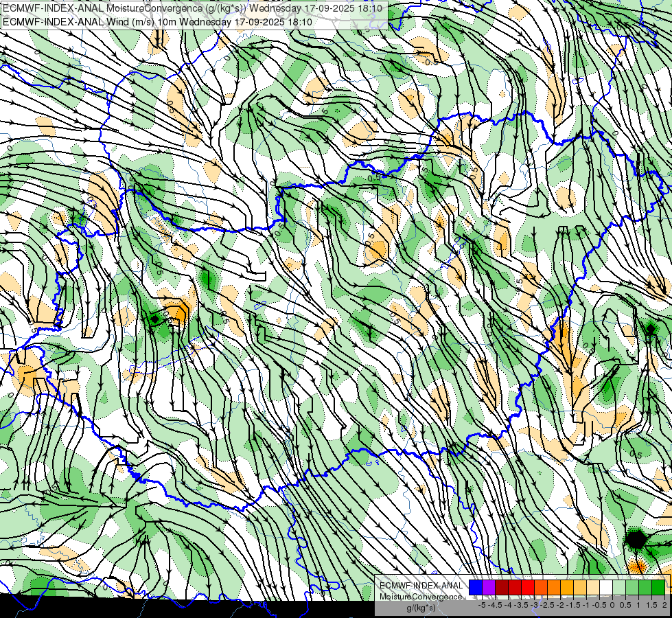Click the -4.5 tick label on legend
Image resolution: width=672 pixels, height=618 pixels.
[496, 605]
